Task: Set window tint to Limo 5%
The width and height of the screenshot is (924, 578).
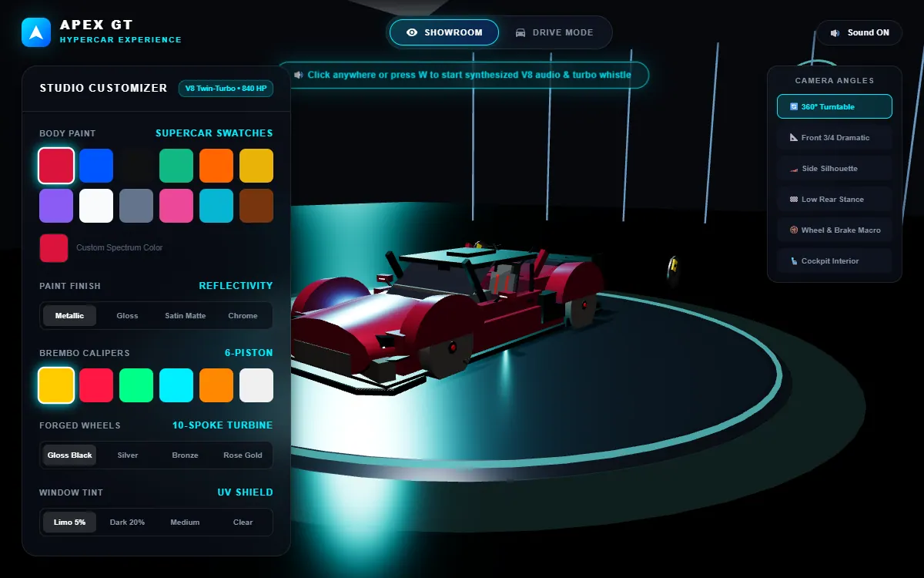Action: pos(70,522)
